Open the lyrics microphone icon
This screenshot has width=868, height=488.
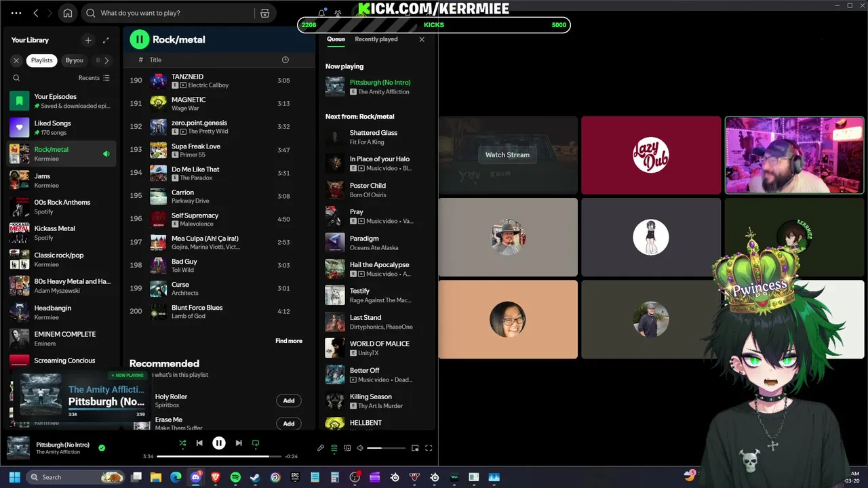[321, 448]
